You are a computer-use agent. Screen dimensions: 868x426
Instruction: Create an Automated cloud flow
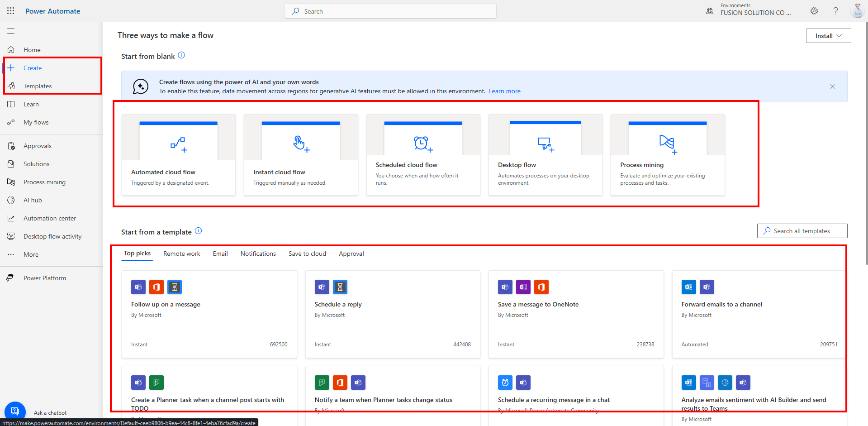pos(179,155)
